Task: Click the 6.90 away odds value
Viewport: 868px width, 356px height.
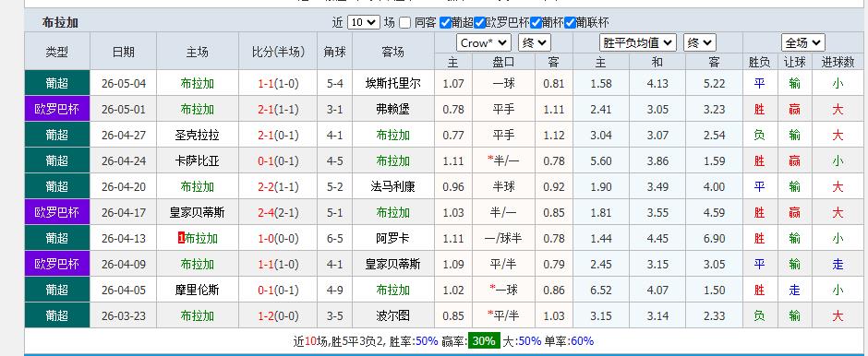Action: coord(714,238)
